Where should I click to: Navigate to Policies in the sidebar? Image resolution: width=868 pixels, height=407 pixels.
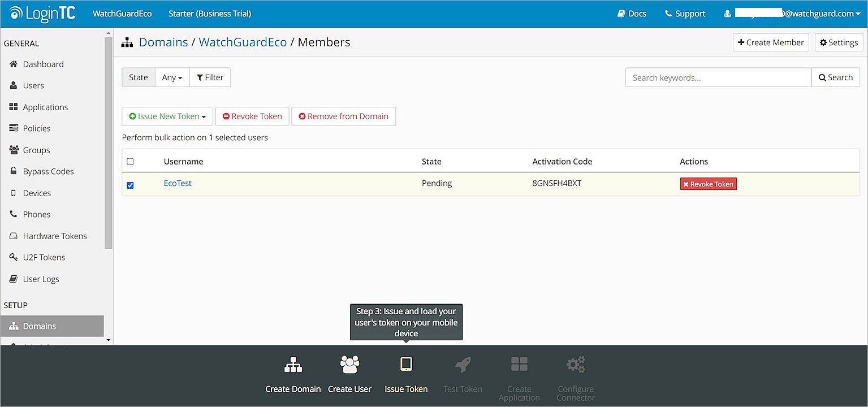tap(36, 128)
